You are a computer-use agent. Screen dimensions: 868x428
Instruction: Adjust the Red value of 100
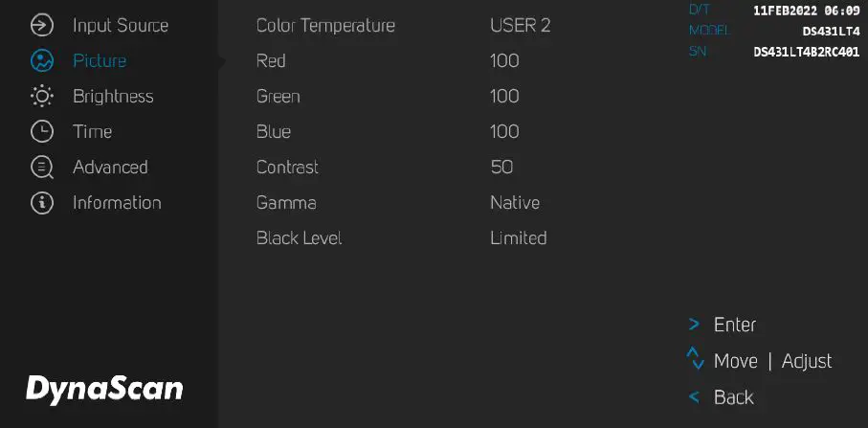504,60
